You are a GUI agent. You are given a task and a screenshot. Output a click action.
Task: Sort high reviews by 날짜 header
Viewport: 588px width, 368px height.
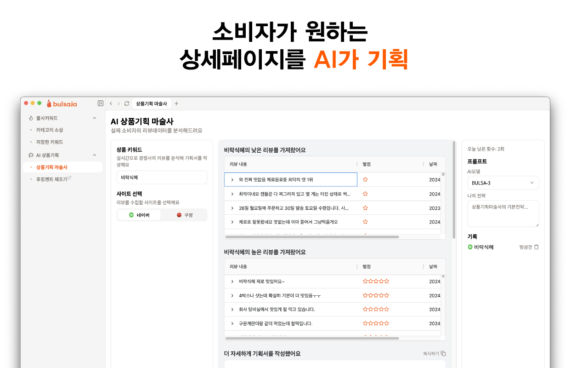click(x=433, y=266)
